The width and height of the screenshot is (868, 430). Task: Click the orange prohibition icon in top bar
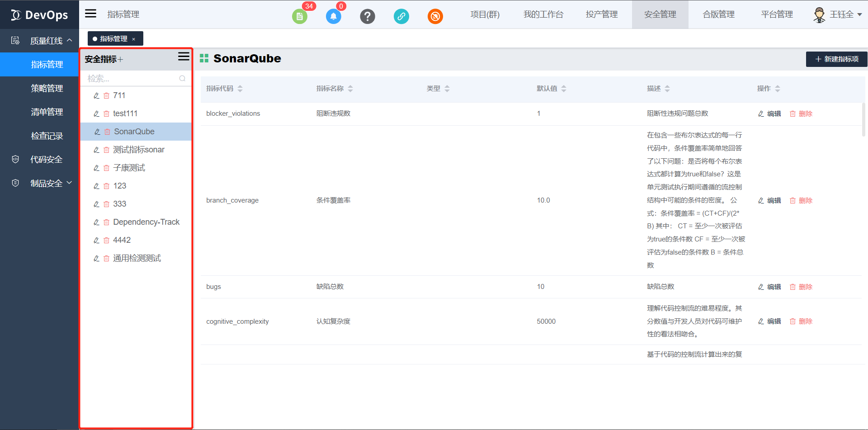pos(435,16)
